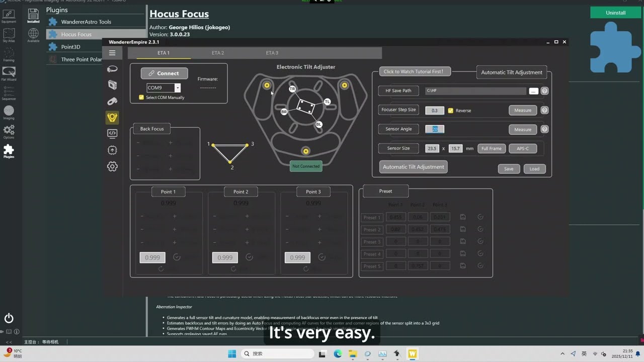Screen dimensions: 644x362
Task: Toggle Select COM Manually checkbox
Action: tap(141, 97)
